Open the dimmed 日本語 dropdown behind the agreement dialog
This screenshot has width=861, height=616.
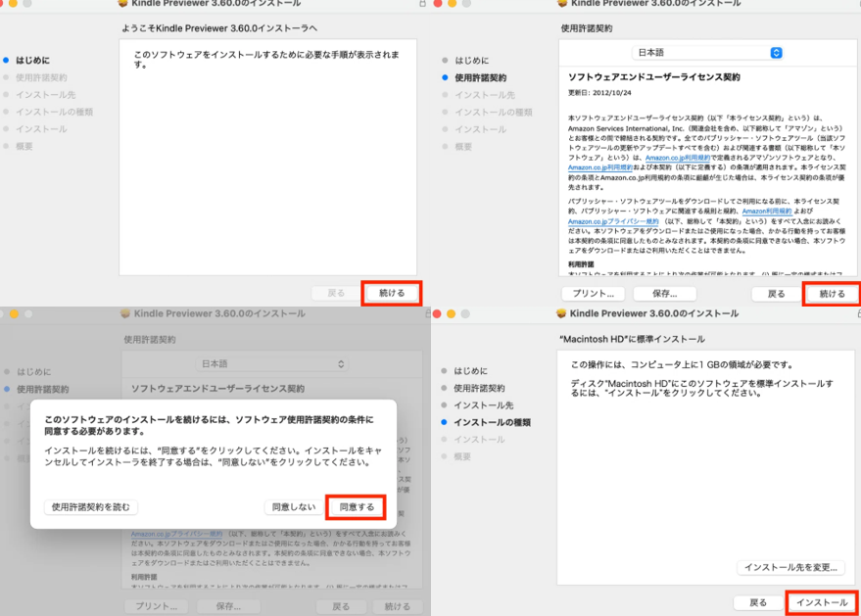click(x=272, y=364)
